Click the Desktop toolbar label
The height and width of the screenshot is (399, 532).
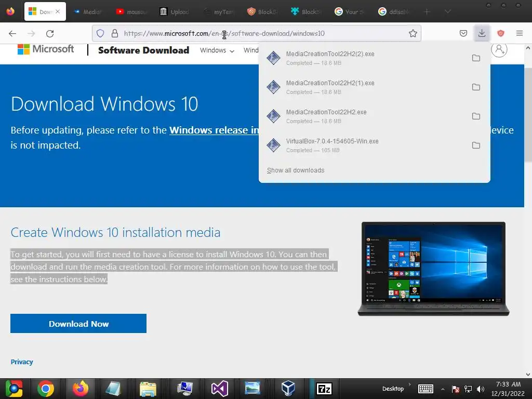(393, 389)
